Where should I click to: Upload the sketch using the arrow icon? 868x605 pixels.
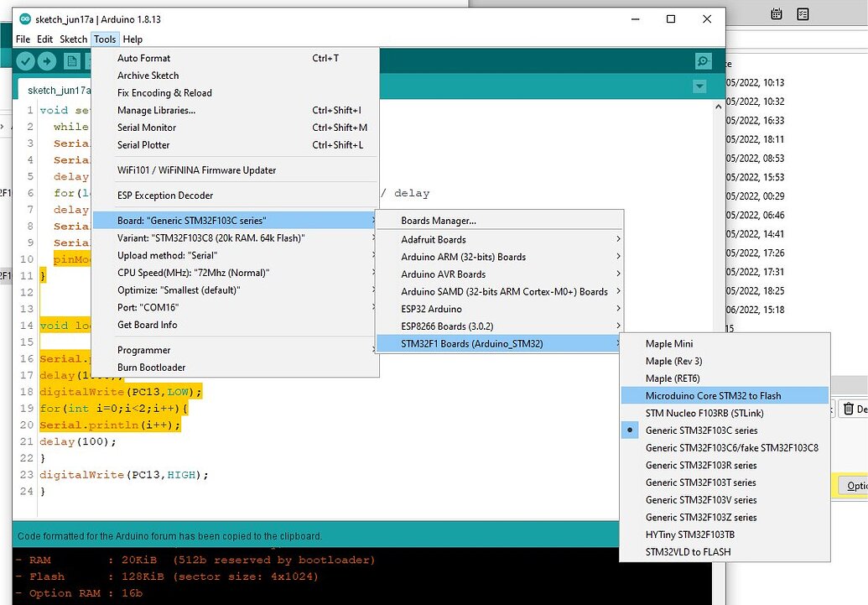tap(48, 60)
